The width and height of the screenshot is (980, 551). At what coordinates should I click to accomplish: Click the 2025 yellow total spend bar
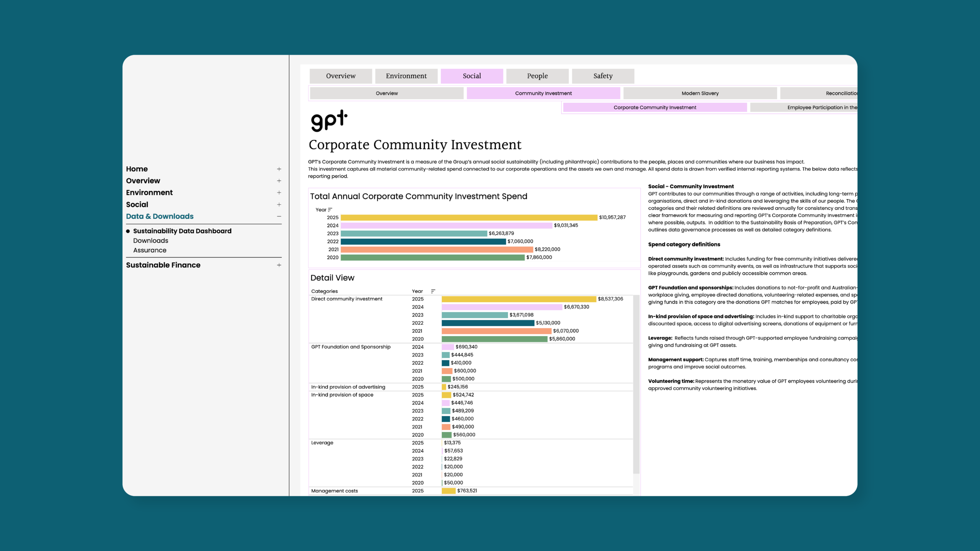pos(469,217)
